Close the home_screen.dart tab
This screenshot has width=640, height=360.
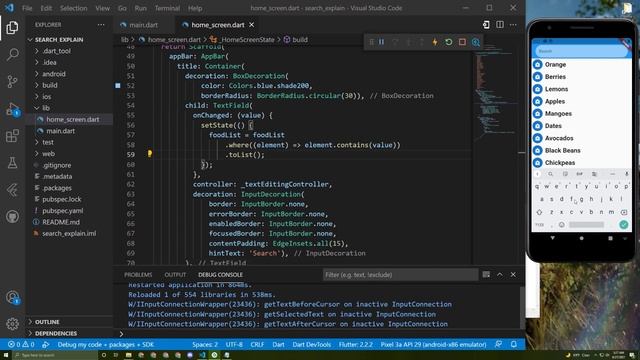(x=252, y=25)
